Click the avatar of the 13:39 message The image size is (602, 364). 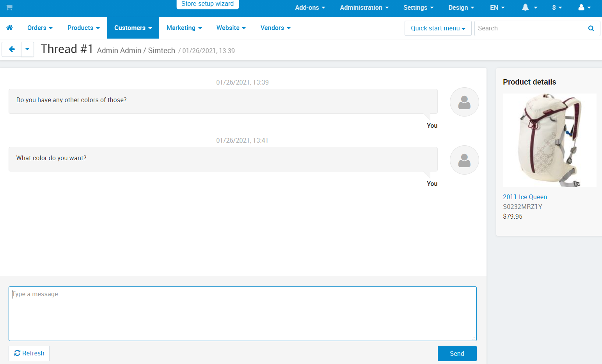[x=464, y=102]
